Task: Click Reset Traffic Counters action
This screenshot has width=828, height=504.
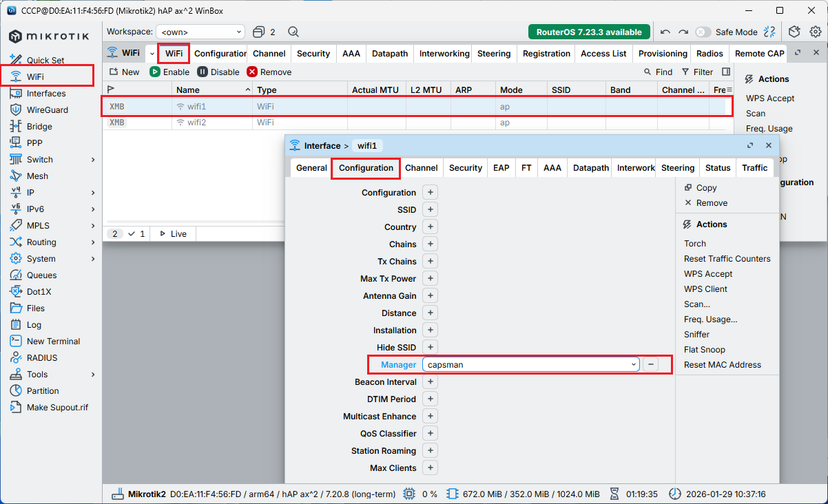Action: 727,258
